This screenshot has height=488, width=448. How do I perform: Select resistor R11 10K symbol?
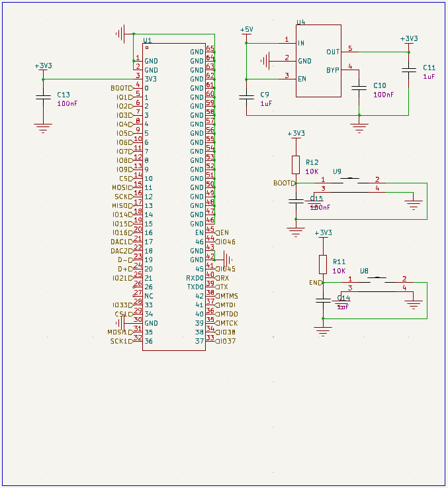pyautogui.click(x=323, y=265)
